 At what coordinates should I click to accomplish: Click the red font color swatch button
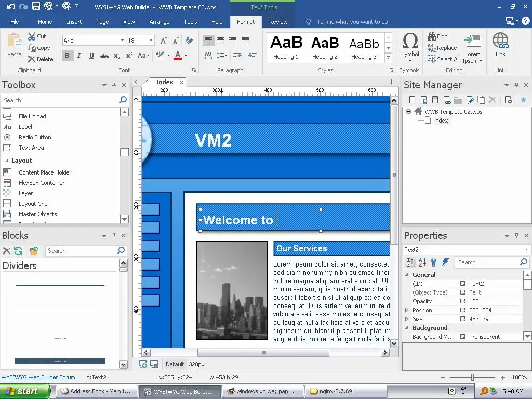(178, 56)
